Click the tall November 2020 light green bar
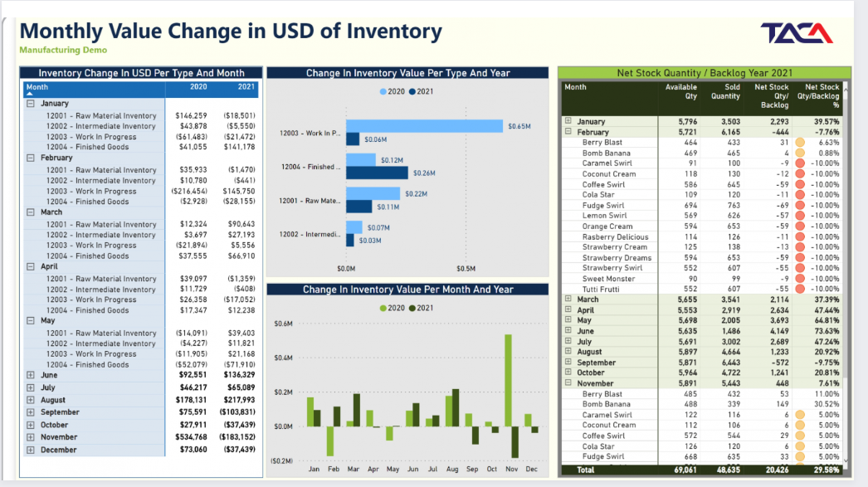This screenshot has height=487, width=868. click(508, 380)
